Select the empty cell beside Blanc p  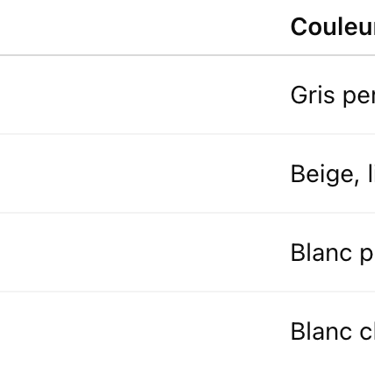pyautogui.click(x=140, y=252)
